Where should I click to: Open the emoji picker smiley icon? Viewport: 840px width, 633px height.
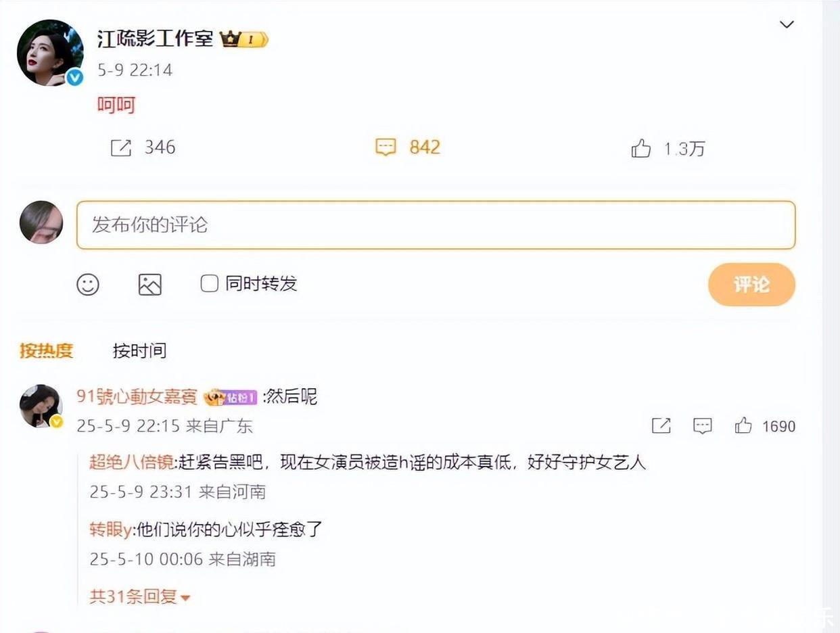(x=88, y=284)
